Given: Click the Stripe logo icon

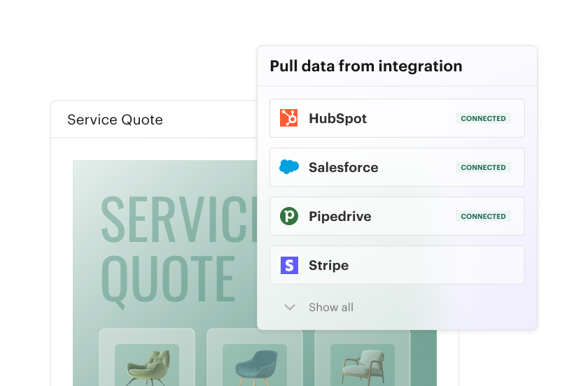Looking at the screenshot, I should coord(290,265).
